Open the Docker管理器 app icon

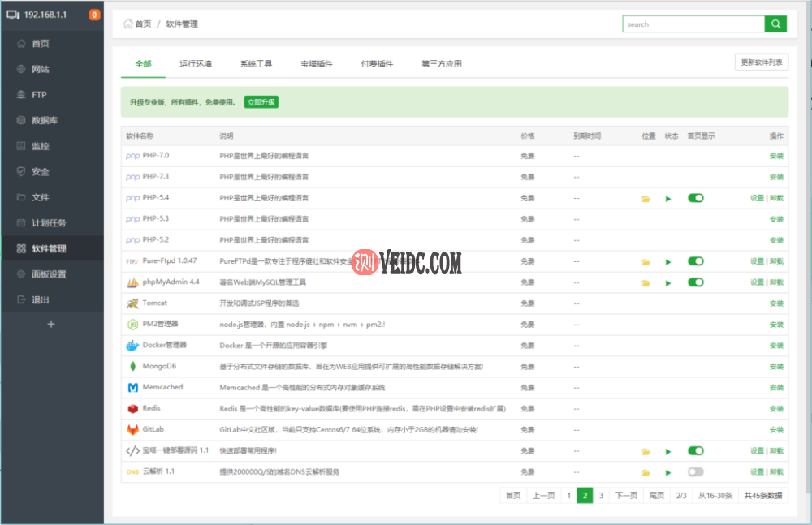(132, 345)
